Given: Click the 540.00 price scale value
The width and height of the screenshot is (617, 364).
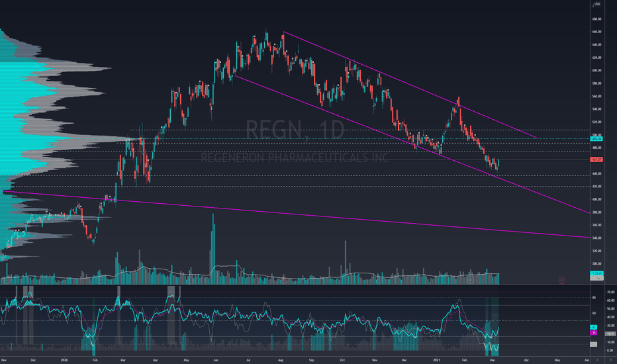Looking at the screenshot, I should [x=597, y=109].
